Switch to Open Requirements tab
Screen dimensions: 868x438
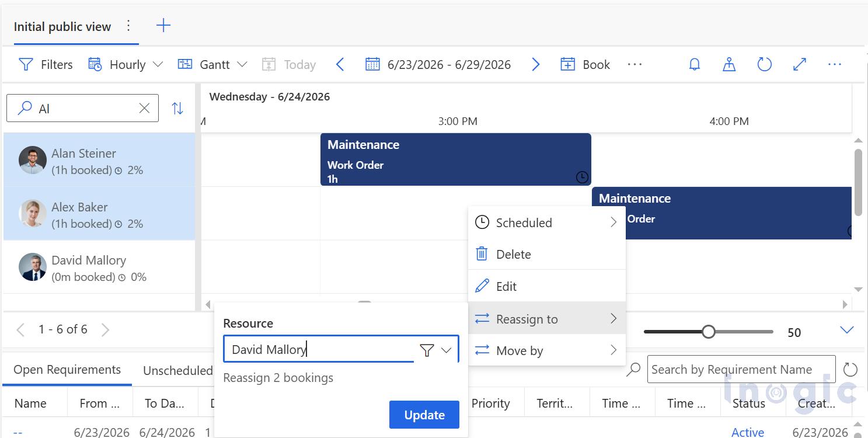coord(67,370)
